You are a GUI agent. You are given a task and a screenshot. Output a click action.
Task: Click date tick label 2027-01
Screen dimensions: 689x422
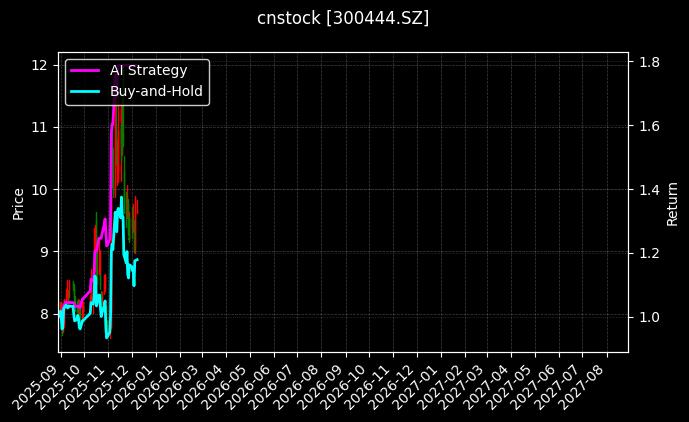coord(415,387)
